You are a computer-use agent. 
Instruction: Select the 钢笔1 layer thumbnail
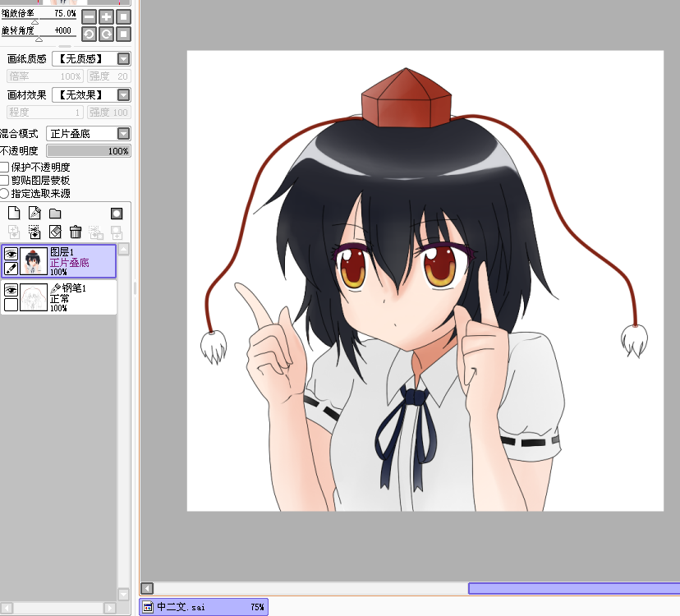click(34, 297)
